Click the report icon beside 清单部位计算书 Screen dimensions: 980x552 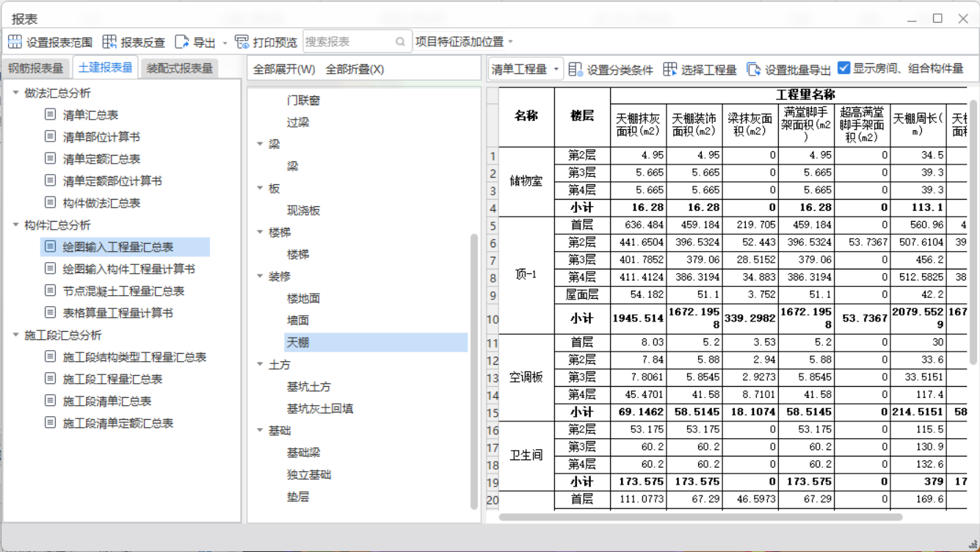pos(50,137)
